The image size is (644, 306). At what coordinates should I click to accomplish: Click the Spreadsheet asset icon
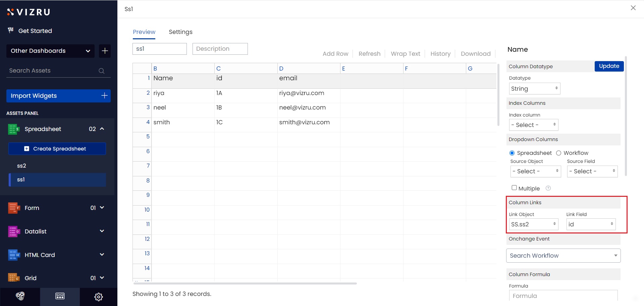click(13, 129)
